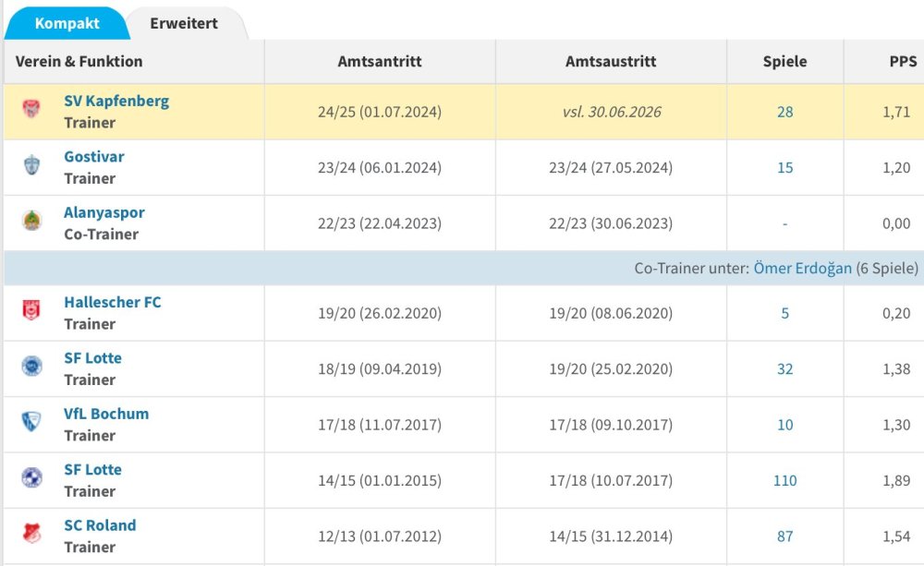This screenshot has width=924, height=566.
Task: Open the 110 games link for SF Lotte
Action: point(784,480)
